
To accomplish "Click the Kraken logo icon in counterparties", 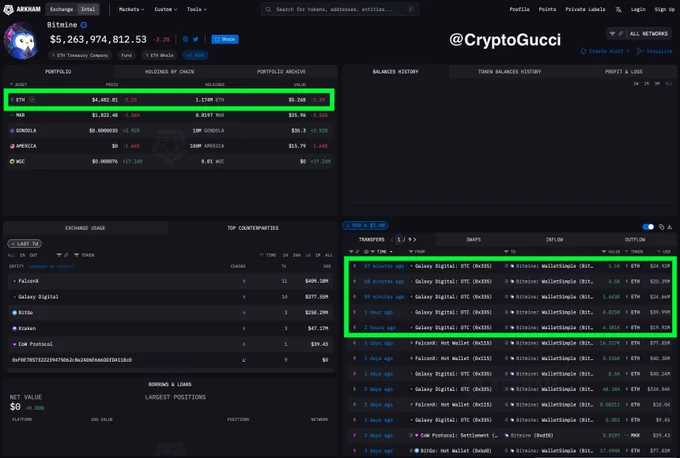I will pos(14,328).
